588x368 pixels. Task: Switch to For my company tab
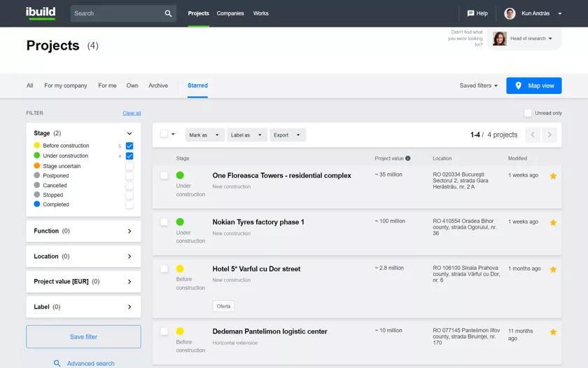(66, 86)
